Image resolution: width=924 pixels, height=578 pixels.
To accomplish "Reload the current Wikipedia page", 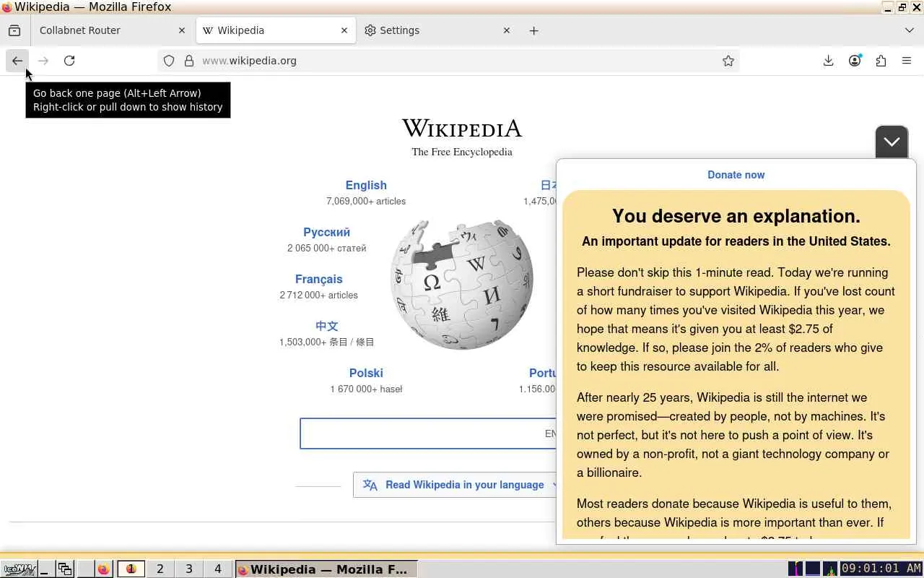I will click(x=69, y=61).
